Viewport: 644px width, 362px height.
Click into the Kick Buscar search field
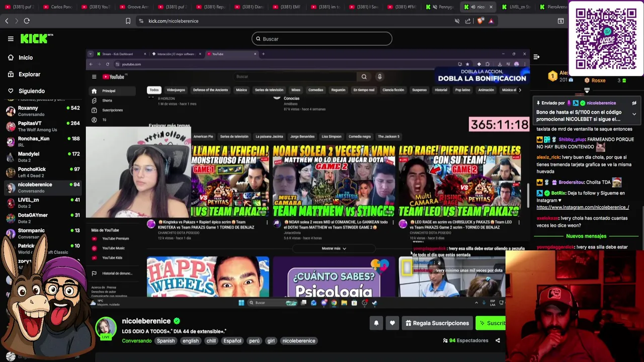[x=322, y=39]
